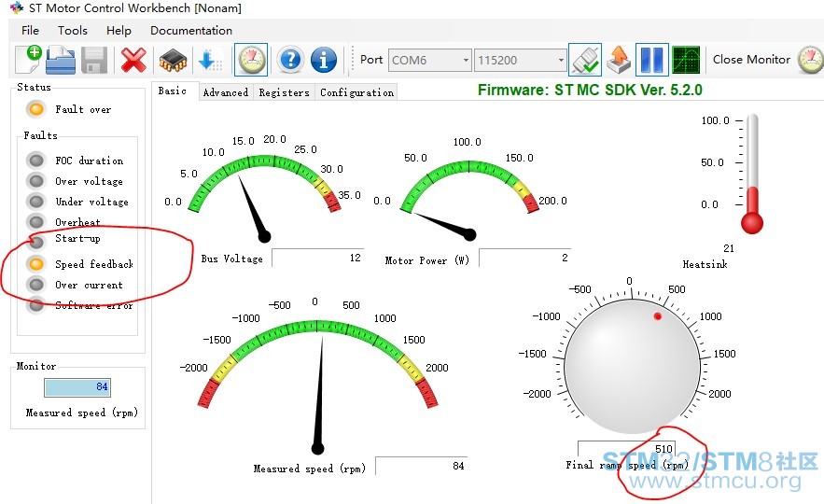
Task: Click the Monitor panel speed readout 84
Action: click(77, 387)
